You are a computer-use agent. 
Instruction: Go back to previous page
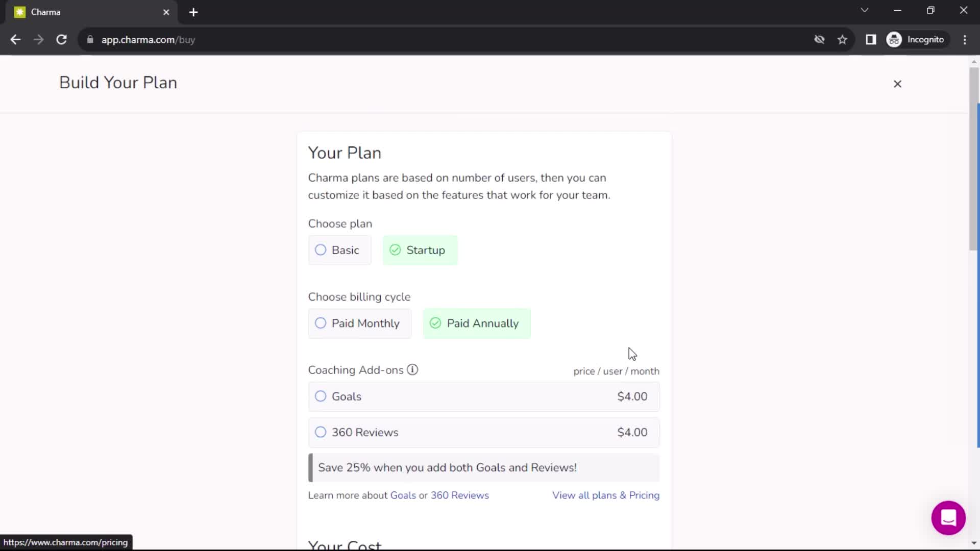coord(15,40)
